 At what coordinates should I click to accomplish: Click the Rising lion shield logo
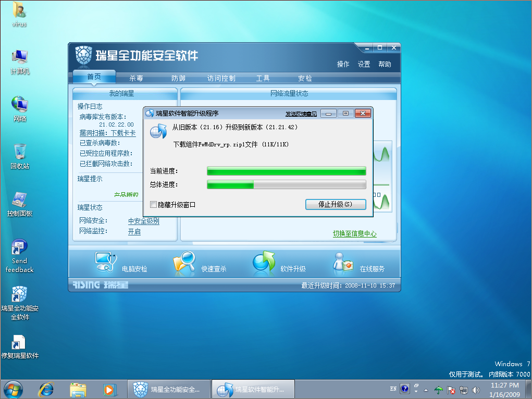(x=83, y=55)
